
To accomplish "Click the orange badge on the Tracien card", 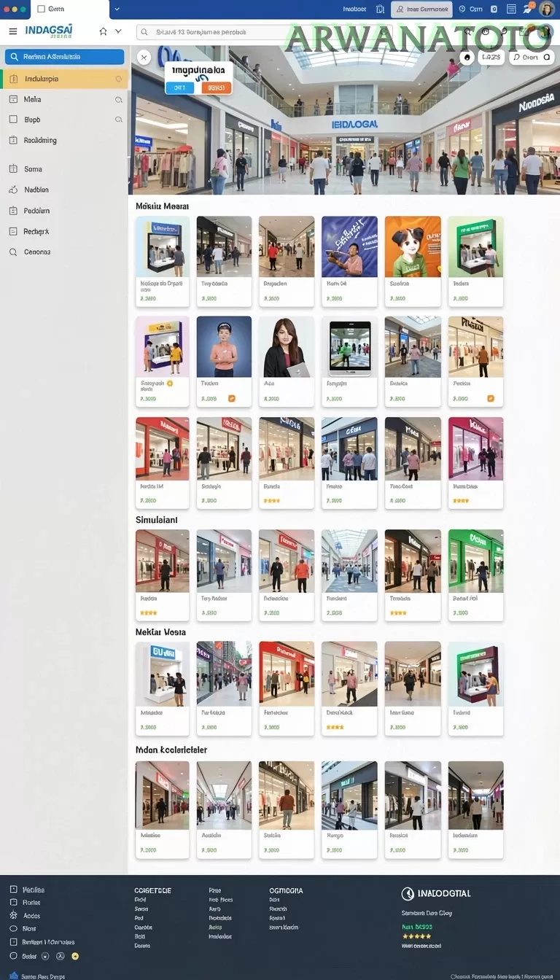I will click(x=232, y=398).
